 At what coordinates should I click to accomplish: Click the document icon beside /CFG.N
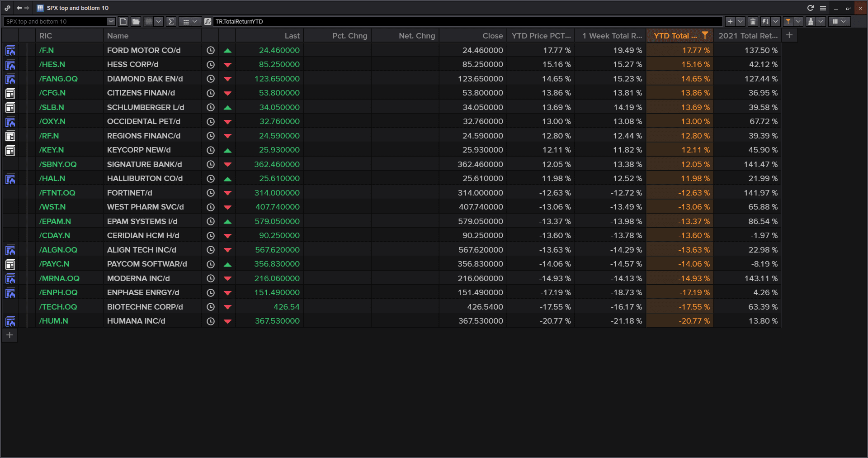pos(10,93)
